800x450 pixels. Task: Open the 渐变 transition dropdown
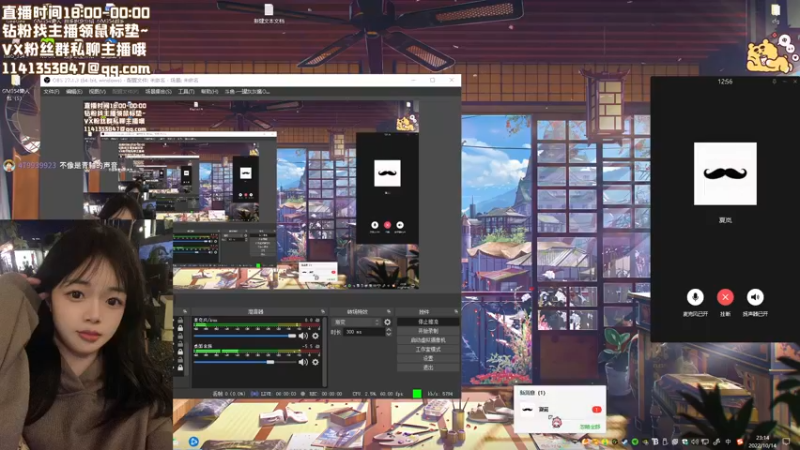pyautogui.click(x=357, y=322)
